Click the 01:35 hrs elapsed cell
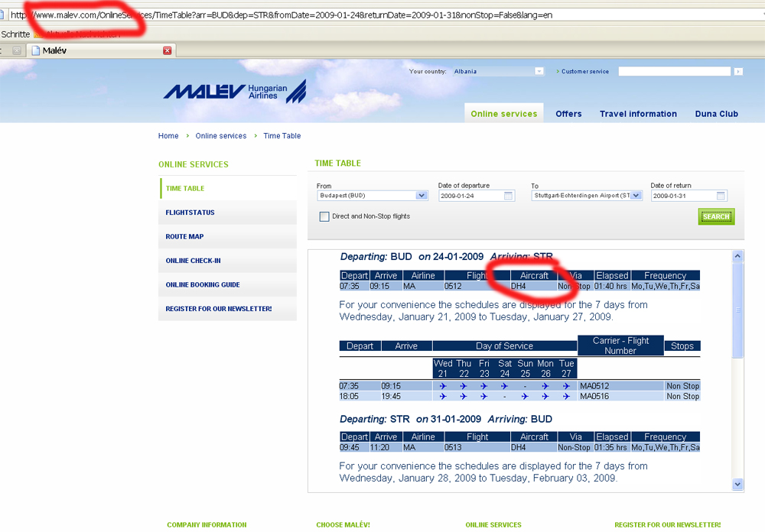This screenshot has height=532, width=765. (610, 447)
